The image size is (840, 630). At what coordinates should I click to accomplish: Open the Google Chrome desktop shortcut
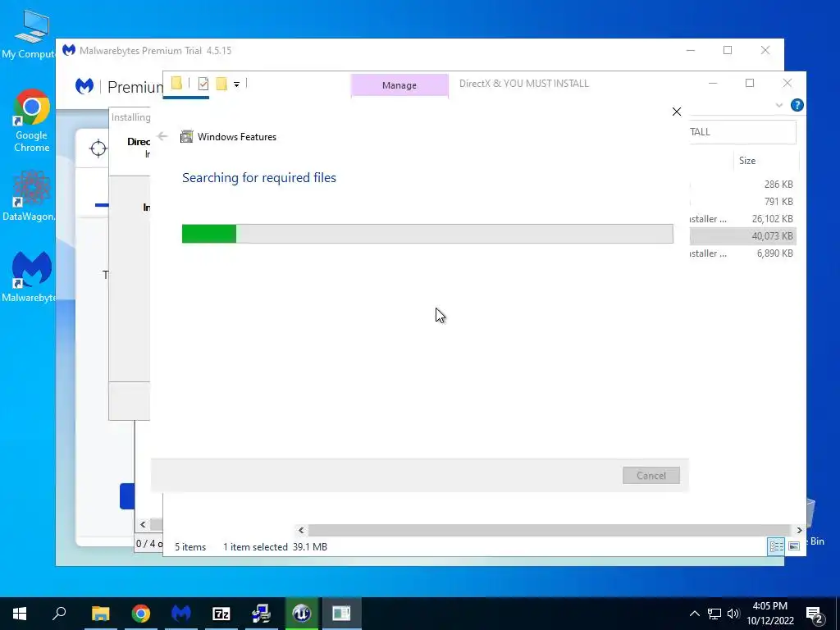32,120
